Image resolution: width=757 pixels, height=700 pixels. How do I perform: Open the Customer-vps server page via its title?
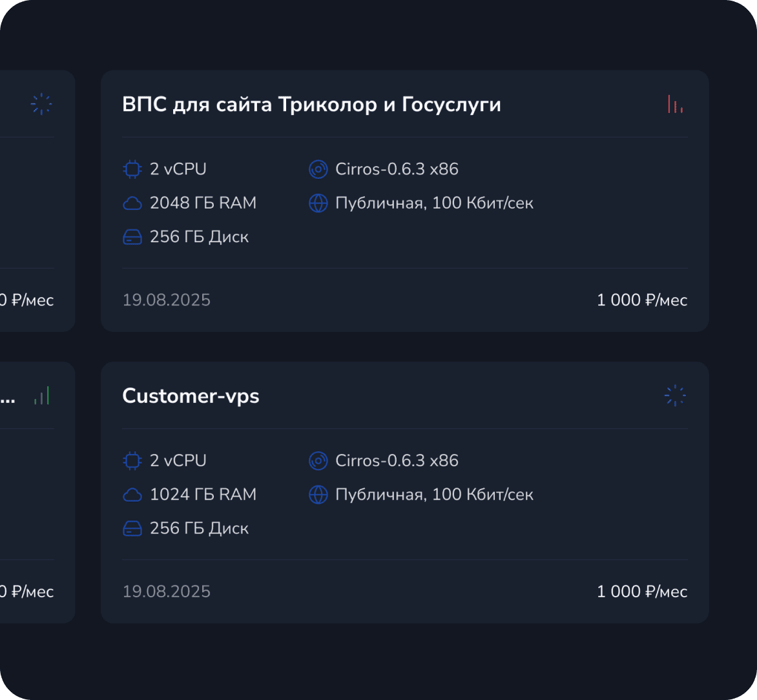191,396
